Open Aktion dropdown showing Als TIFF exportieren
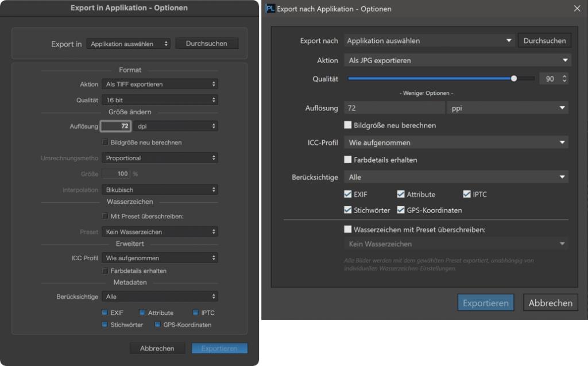588x366 pixels. pos(160,84)
